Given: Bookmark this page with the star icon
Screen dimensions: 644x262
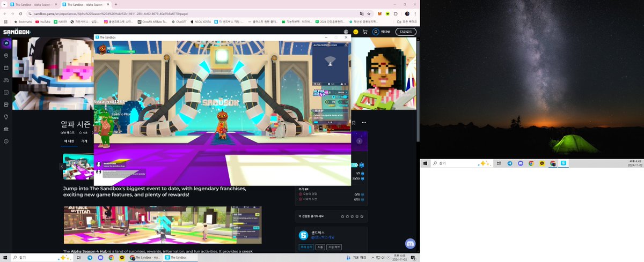Looking at the screenshot, I should (x=369, y=13).
